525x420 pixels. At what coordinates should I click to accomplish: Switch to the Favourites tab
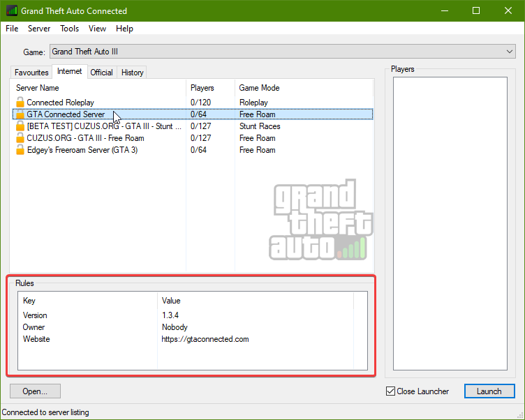[x=31, y=73]
